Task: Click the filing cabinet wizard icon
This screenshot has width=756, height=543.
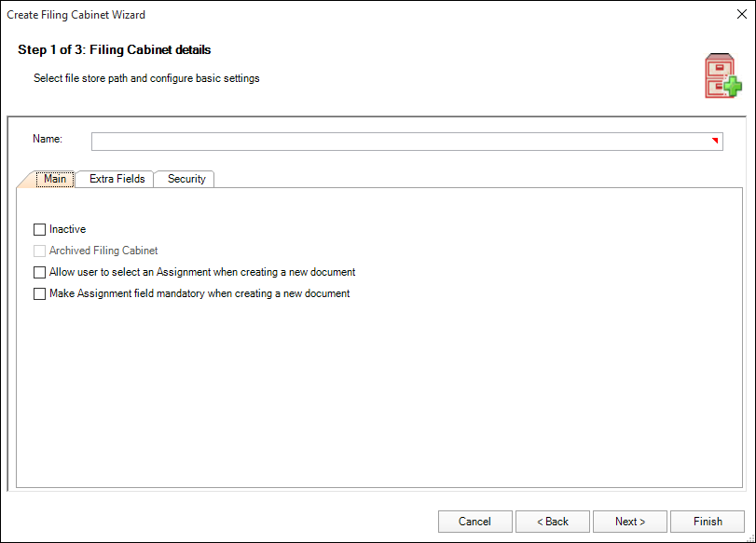Action: pos(722,76)
